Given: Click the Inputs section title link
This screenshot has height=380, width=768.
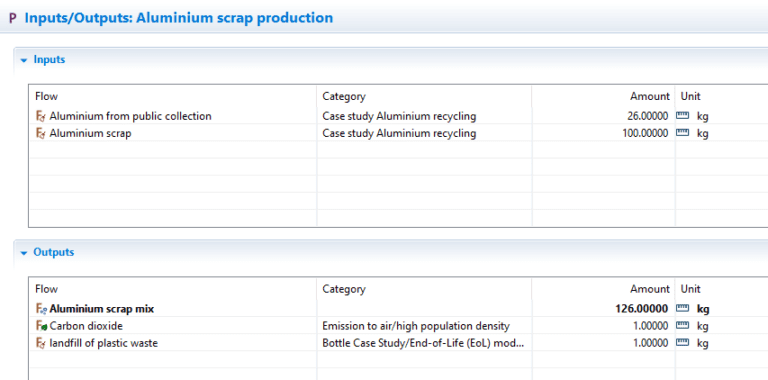Looking at the screenshot, I should pyautogui.click(x=49, y=60).
